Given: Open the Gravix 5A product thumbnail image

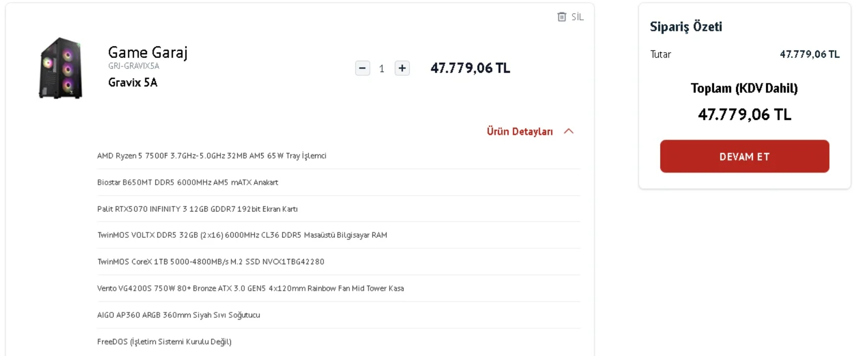Looking at the screenshot, I should click(61, 68).
